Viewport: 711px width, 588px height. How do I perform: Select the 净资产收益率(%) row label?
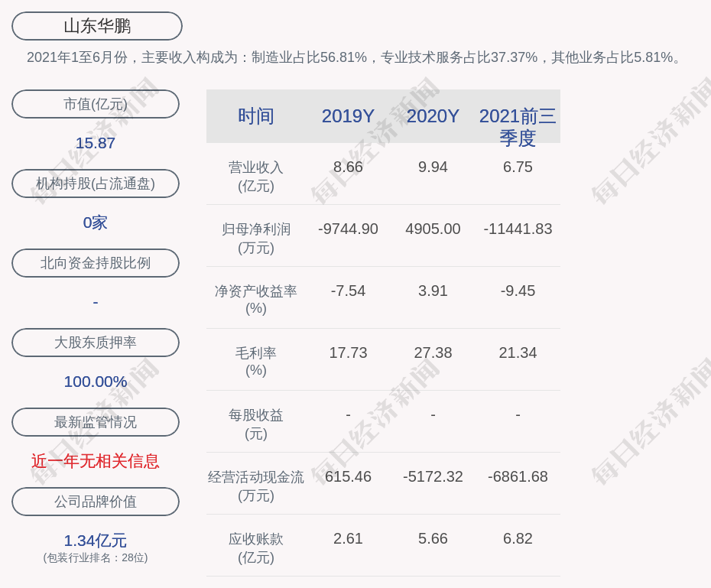coord(256,300)
